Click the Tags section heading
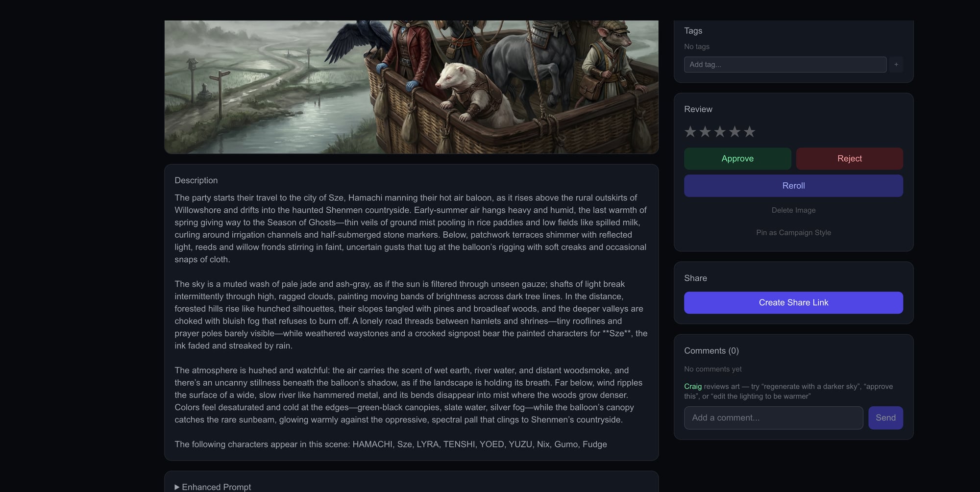This screenshot has height=492, width=980. tap(693, 30)
